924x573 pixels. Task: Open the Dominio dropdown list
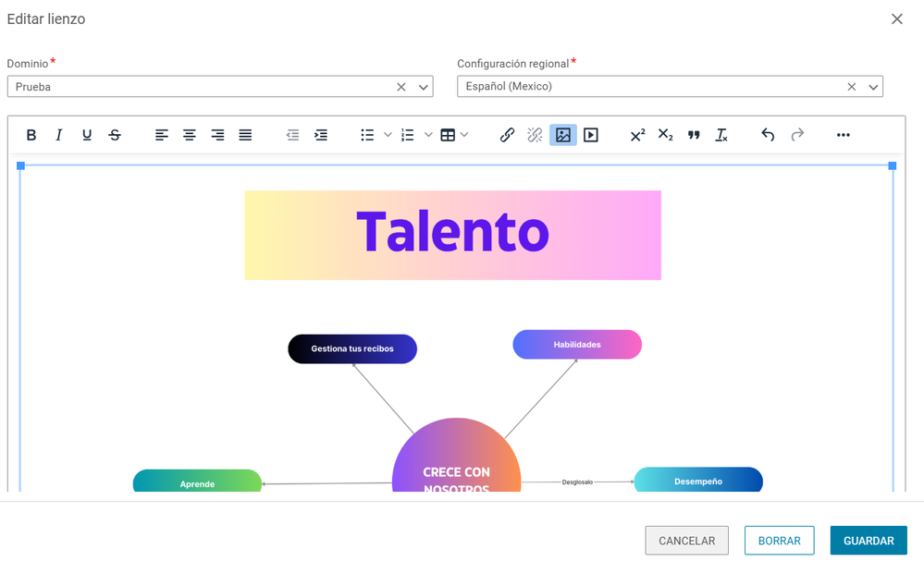pyautogui.click(x=423, y=87)
